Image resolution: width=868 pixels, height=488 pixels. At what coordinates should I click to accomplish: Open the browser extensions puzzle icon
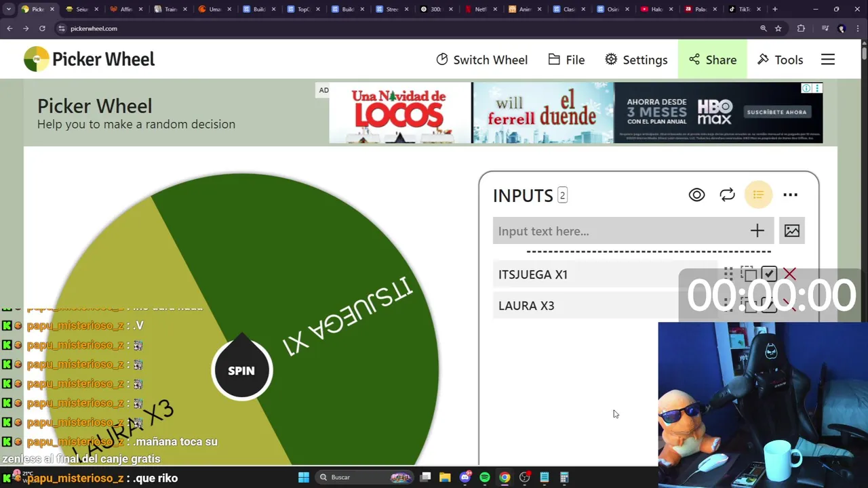coord(801,28)
